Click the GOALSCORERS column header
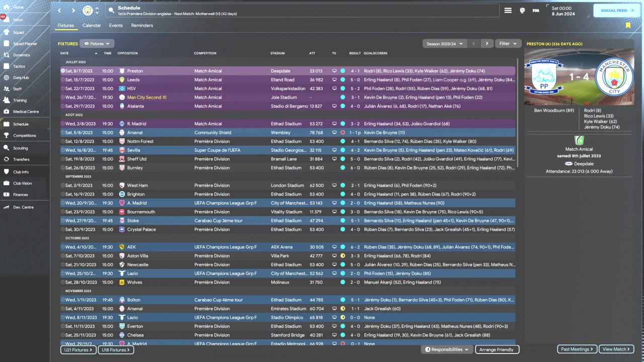 coord(375,53)
